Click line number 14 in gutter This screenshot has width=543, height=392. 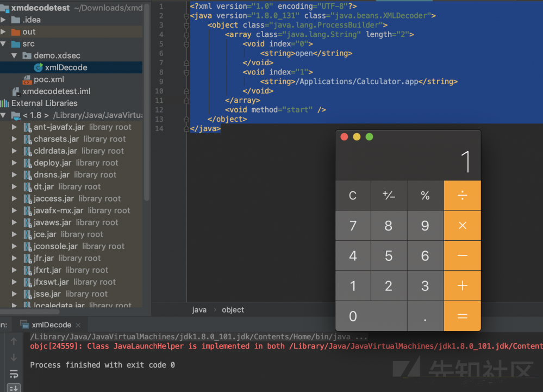[159, 128]
